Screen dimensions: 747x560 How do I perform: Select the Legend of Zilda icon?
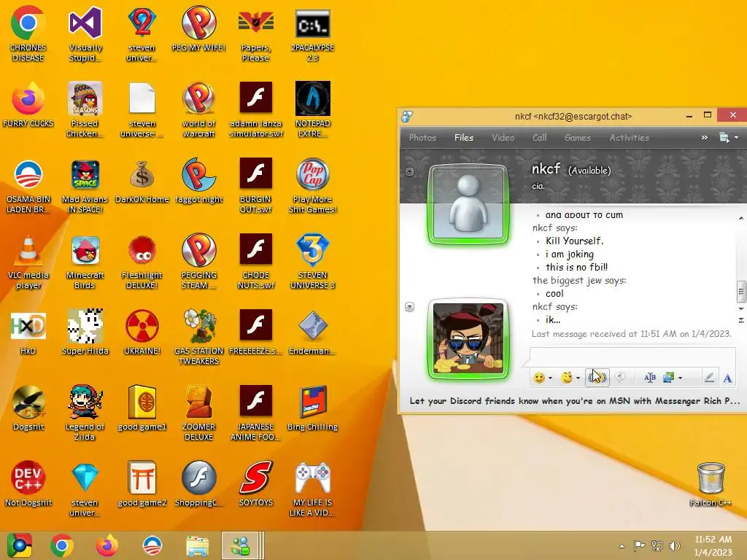(x=85, y=413)
